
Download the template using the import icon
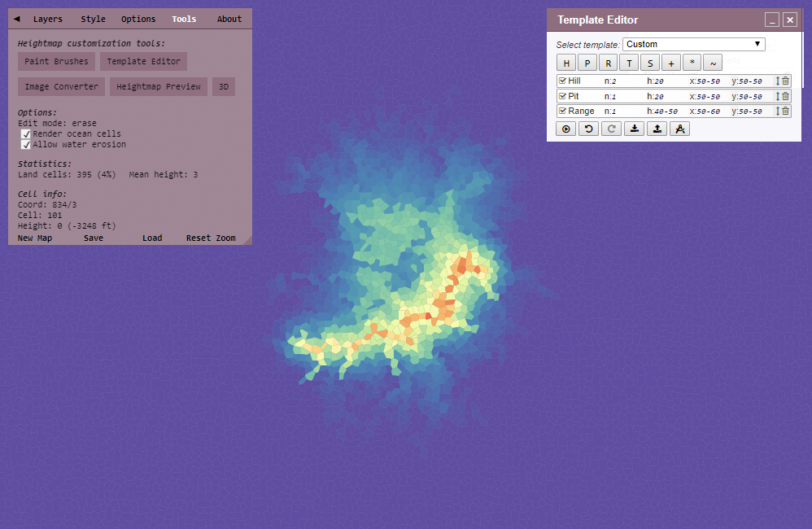tap(634, 128)
